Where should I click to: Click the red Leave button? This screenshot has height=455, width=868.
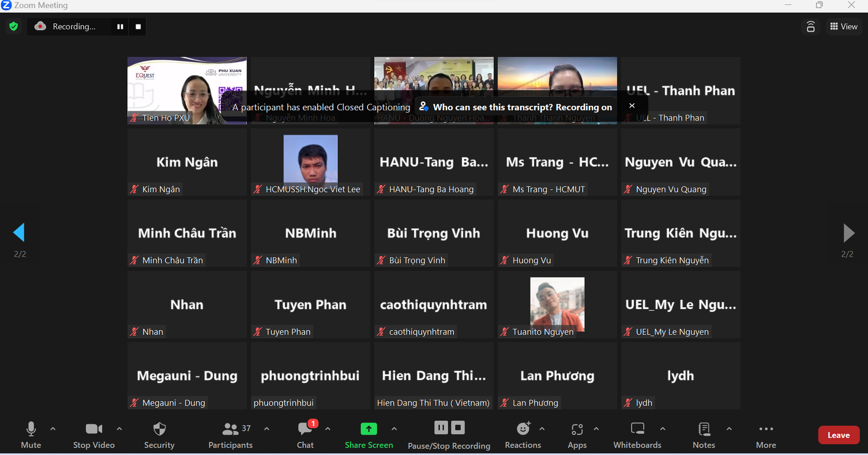[x=838, y=435]
